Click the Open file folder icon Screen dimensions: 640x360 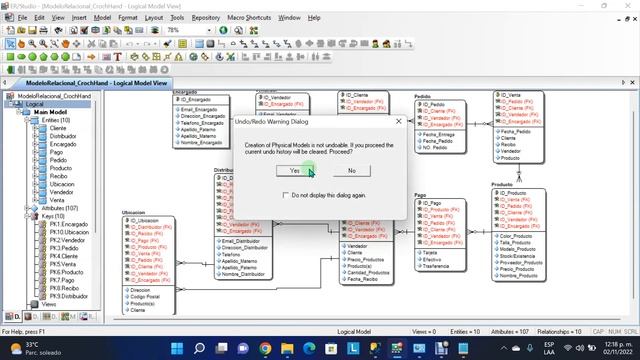tap(21, 30)
